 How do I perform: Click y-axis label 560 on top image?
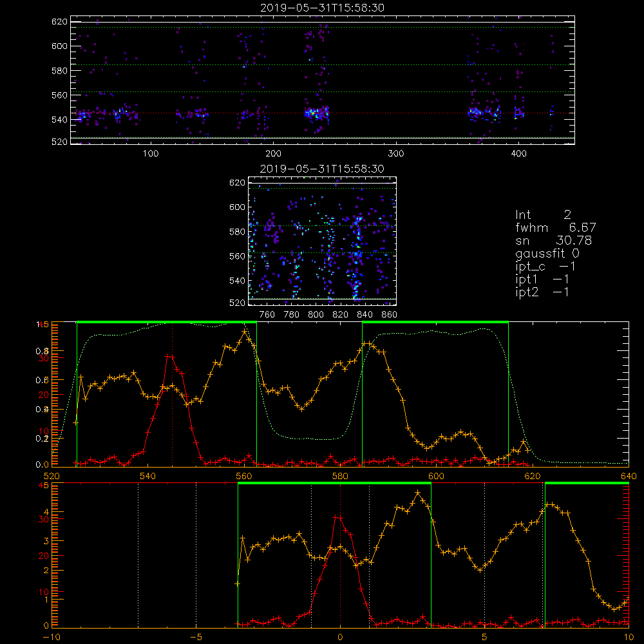[59, 95]
